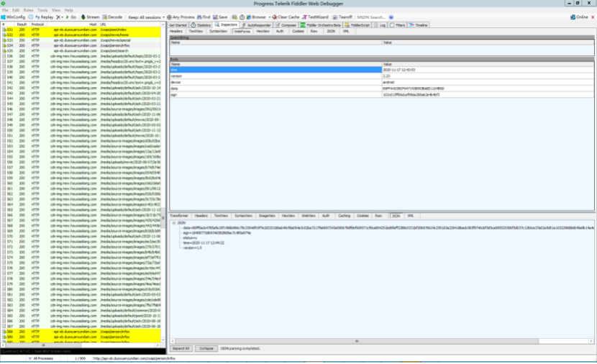Click the Go resume button

coord(70,17)
